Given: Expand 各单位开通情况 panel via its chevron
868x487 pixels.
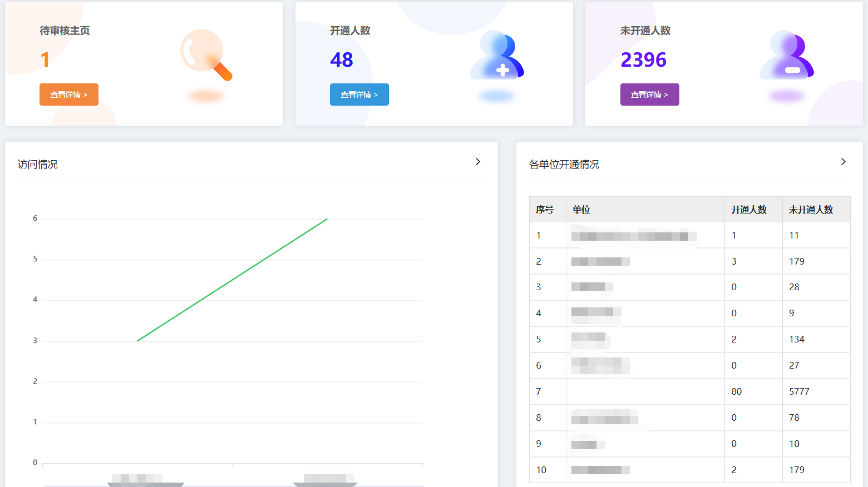Looking at the screenshot, I should tap(843, 162).
